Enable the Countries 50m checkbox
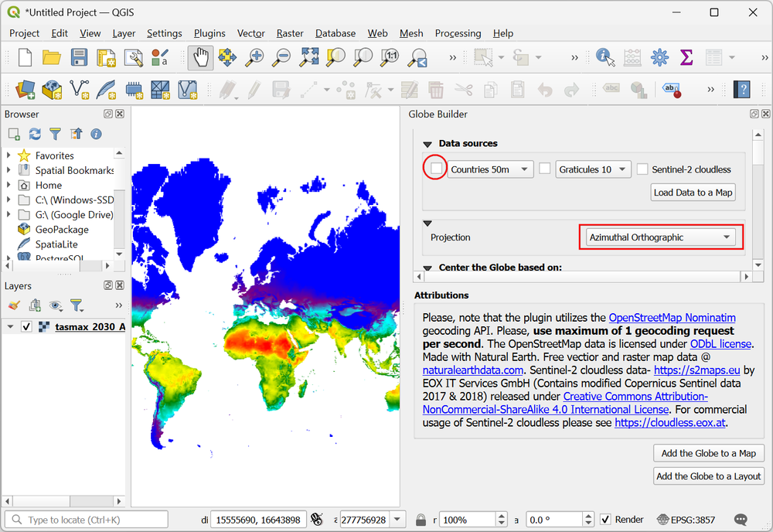This screenshot has width=773, height=532. click(x=436, y=169)
